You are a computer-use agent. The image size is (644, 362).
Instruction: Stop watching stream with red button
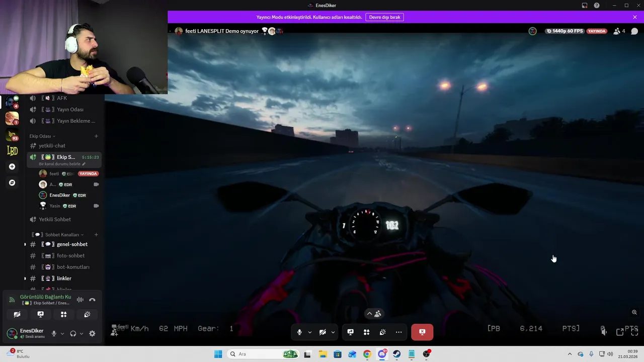(422, 332)
